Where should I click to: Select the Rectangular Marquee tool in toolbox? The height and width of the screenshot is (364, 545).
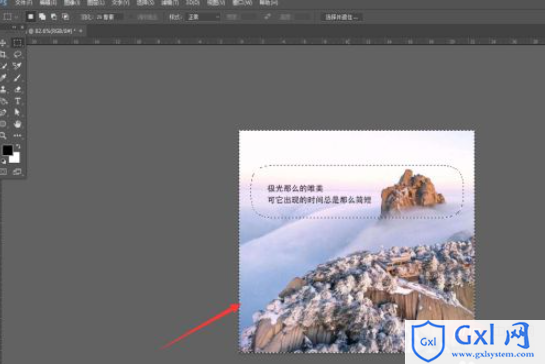17,43
